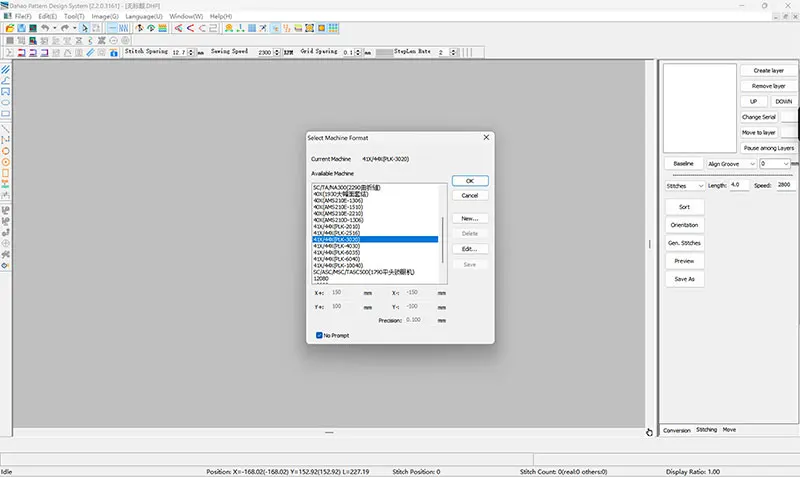Select the polyline tool in left toolbar
The width and height of the screenshot is (800, 477).
coord(6,81)
